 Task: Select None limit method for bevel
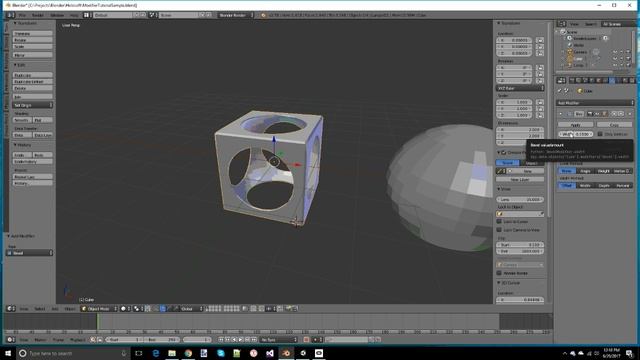(567, 171)
